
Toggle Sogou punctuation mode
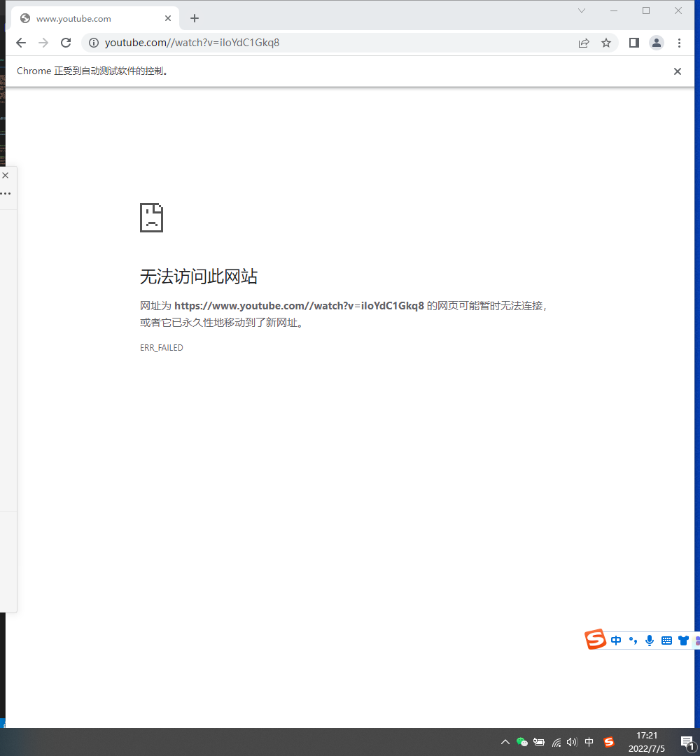[x=633, y=640]
